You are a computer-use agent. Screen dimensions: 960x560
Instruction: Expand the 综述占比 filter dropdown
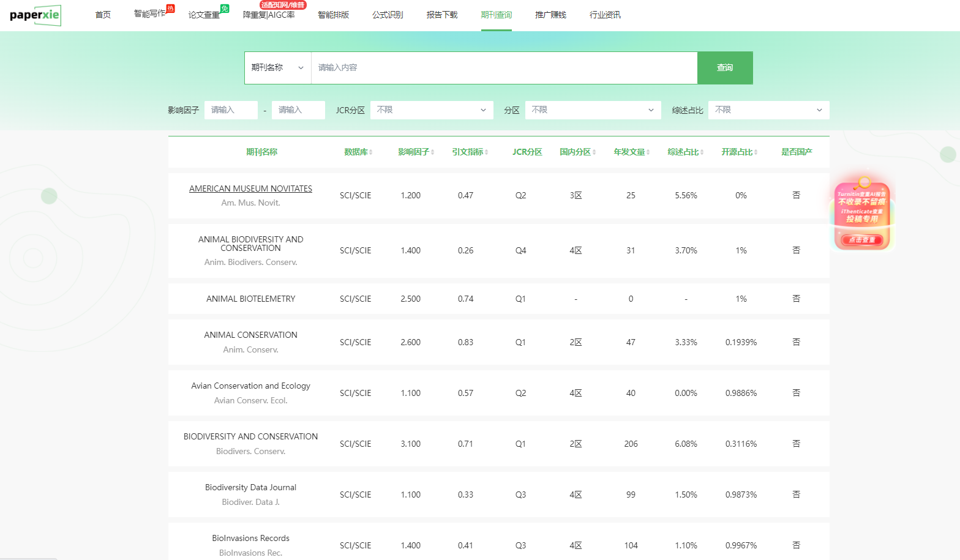point(768,110)
